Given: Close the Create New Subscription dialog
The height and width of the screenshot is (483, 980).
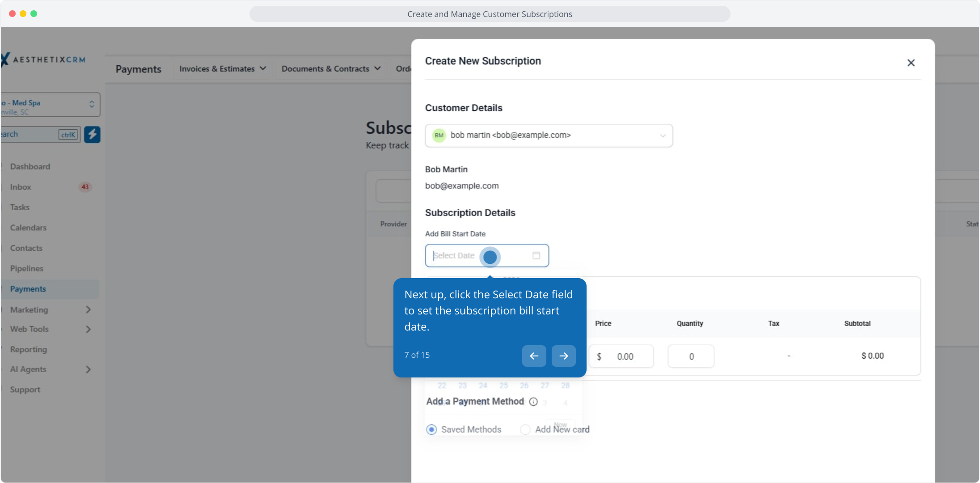Looking at the screenshot, I should (911, 63).
